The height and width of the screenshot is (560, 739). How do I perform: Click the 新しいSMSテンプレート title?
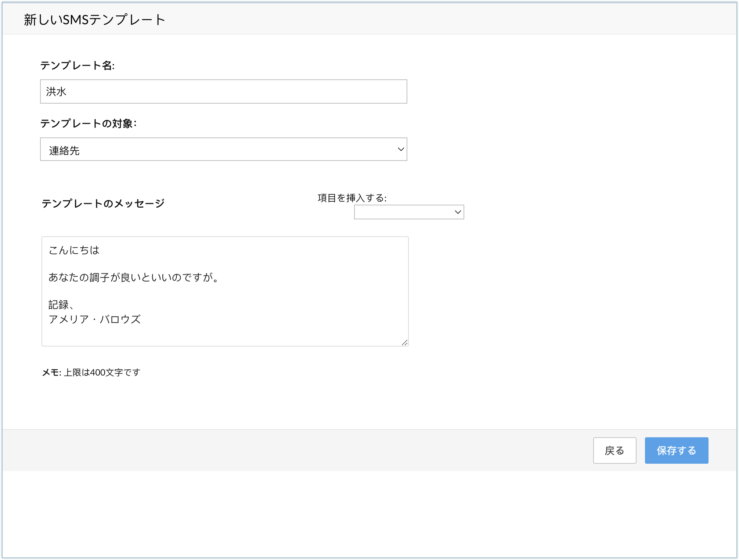[94, 20]
